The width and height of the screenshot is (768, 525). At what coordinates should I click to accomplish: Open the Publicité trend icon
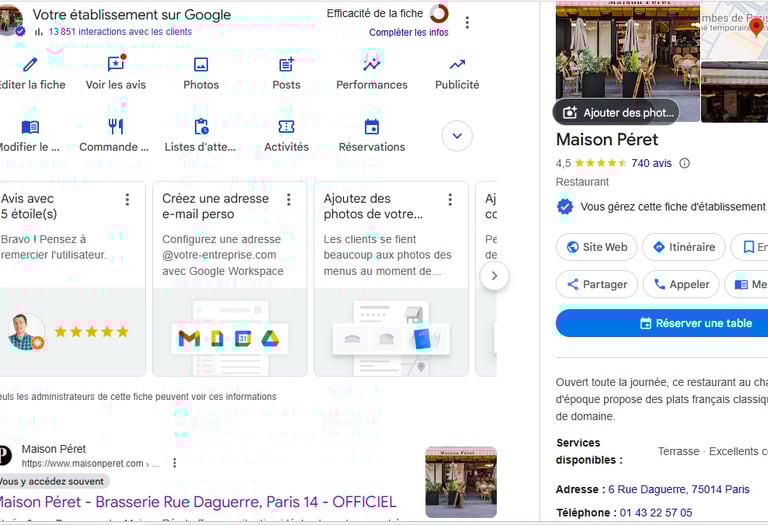click(x=457, y=65)
